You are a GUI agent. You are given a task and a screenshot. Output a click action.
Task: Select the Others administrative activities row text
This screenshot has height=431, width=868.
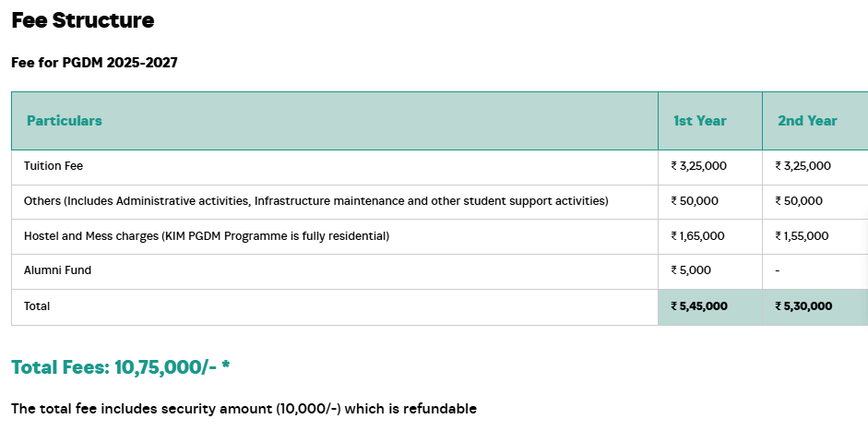pos(315,201)
